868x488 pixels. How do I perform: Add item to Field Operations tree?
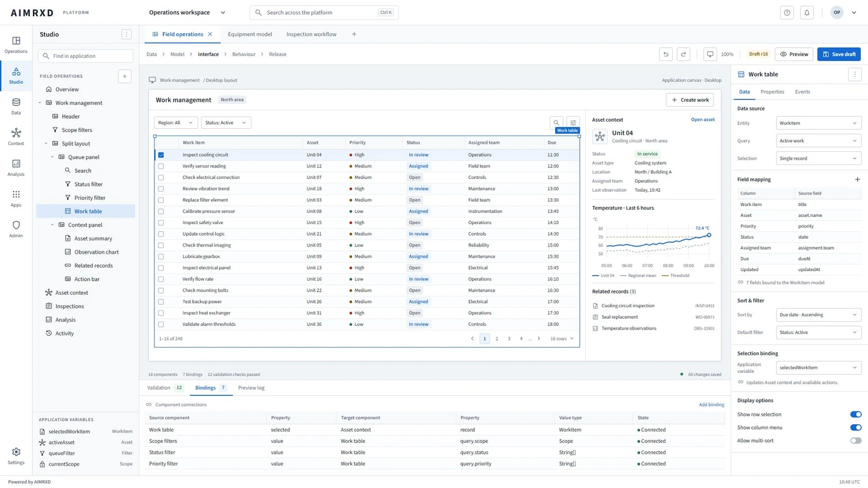coord(125,76)
